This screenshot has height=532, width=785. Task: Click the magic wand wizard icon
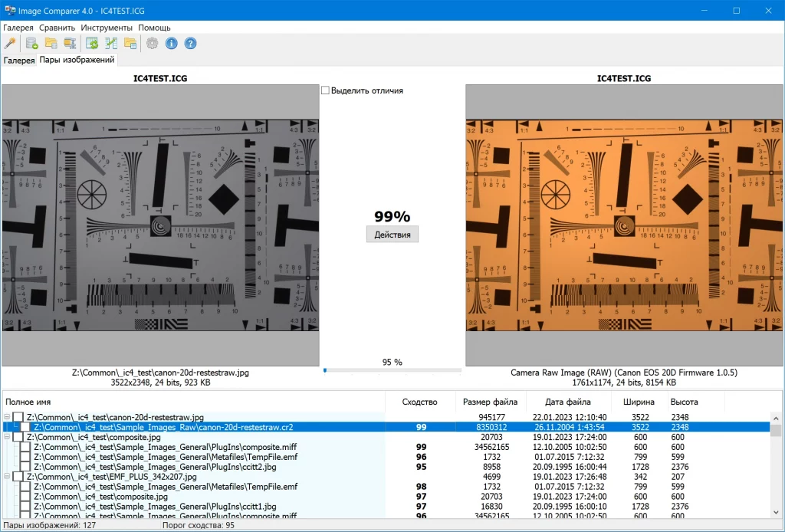[10, 43]
